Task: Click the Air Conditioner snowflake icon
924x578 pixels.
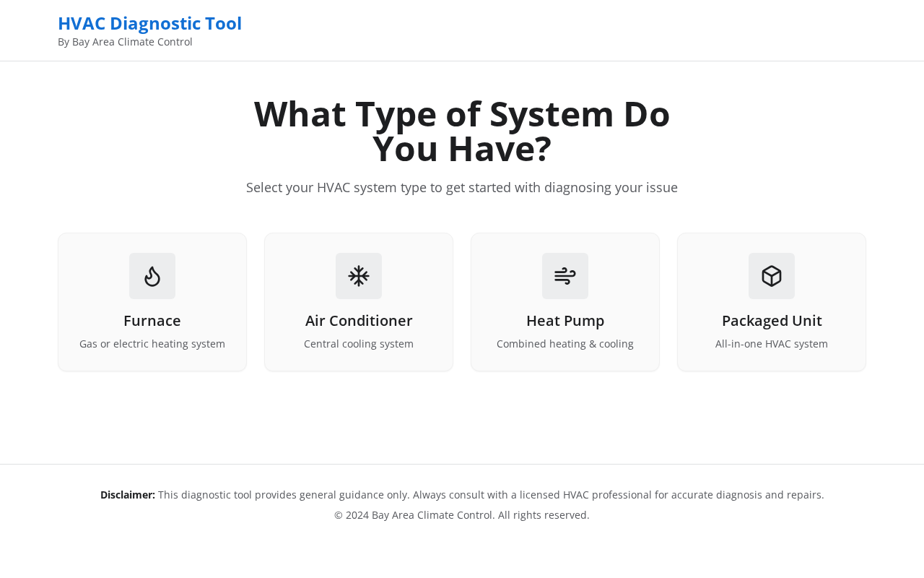Action: coord(359,276)
